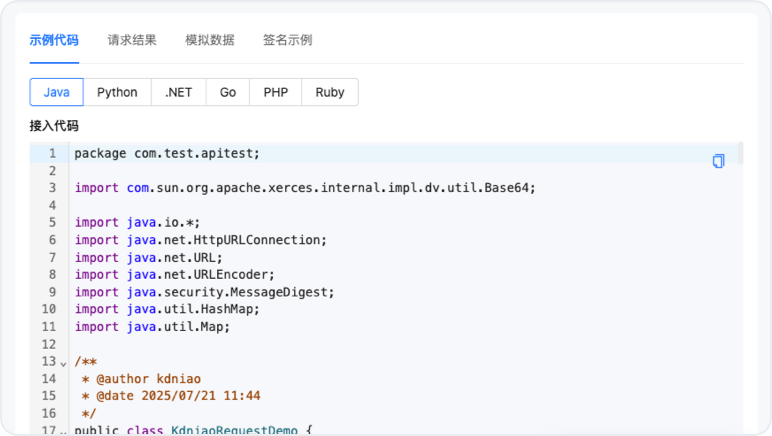
Task: Select the Python language button
Action: pos(117,92)
